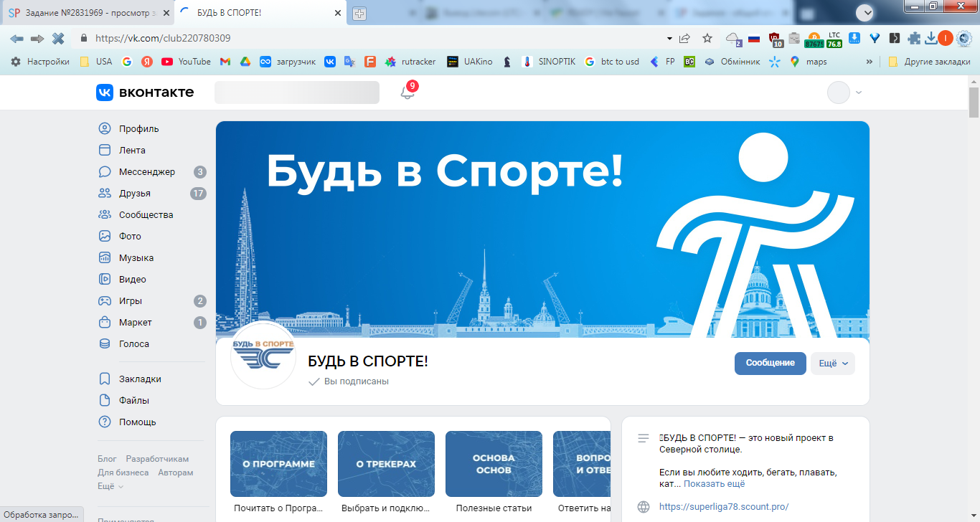Click the browser back arrow
The image size is (980, 522).
17,38
